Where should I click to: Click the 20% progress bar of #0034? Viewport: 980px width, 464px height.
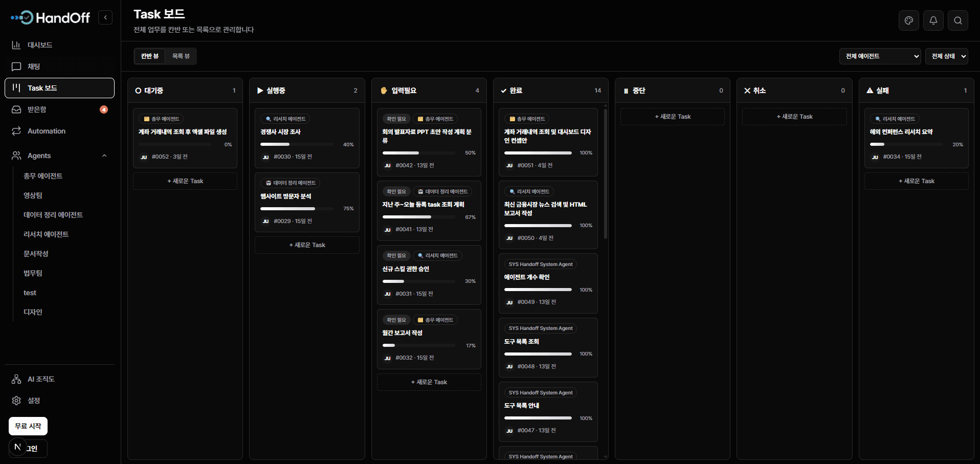[907, 145]
